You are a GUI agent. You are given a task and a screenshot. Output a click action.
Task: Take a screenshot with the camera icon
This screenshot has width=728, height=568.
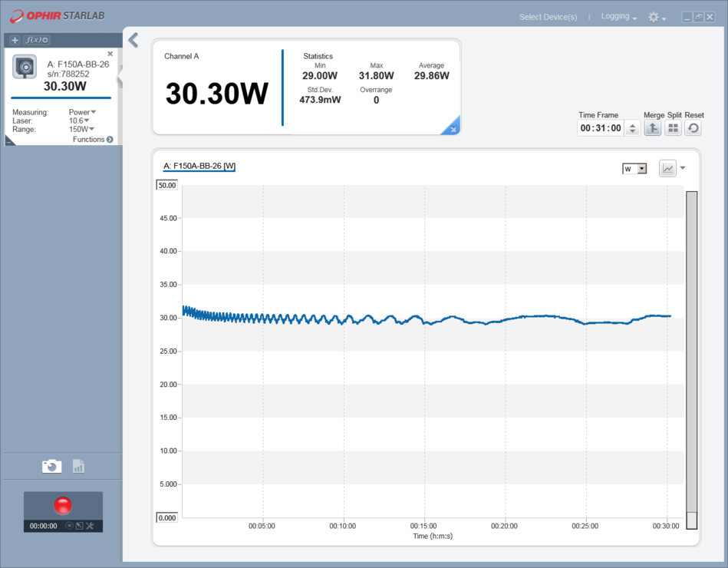click(x=51, y=466)
